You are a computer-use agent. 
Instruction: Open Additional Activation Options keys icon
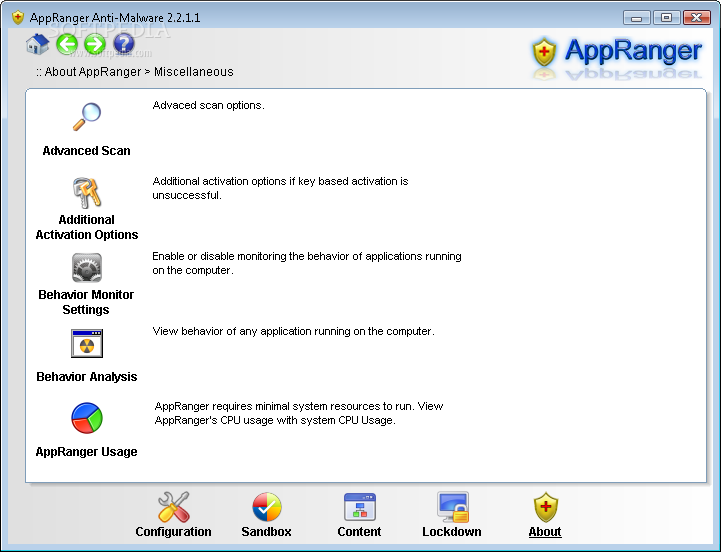86,192
